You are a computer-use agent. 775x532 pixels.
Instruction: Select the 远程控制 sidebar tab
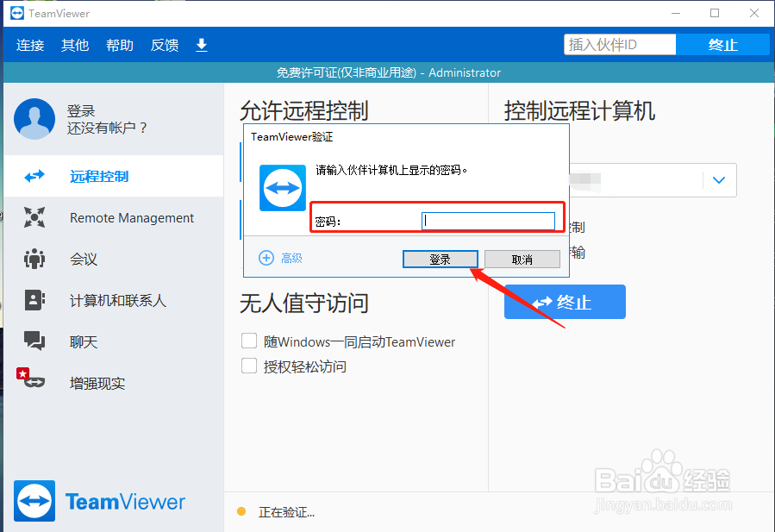[114, 176]
